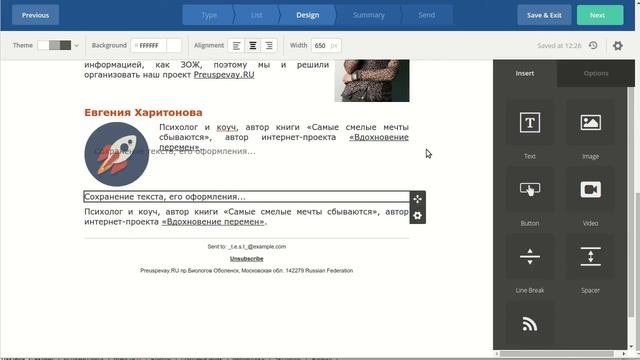
Task: Align email content left
Action: [236, 46]
